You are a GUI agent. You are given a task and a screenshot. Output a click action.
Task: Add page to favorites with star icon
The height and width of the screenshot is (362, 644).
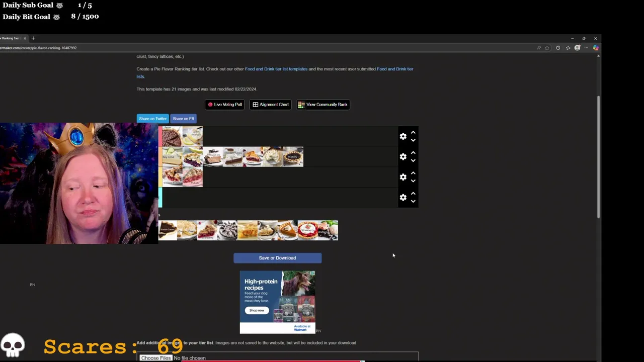point(547,48)
